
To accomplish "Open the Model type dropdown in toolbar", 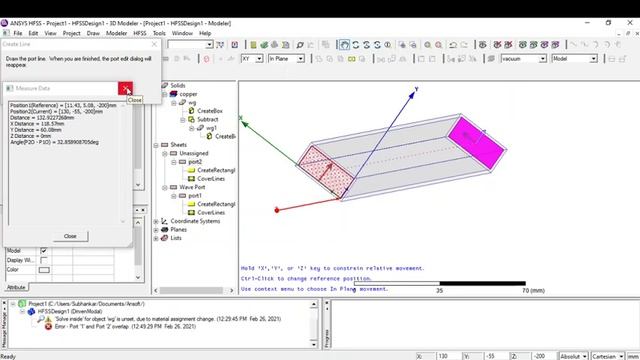I will (593, 59).
